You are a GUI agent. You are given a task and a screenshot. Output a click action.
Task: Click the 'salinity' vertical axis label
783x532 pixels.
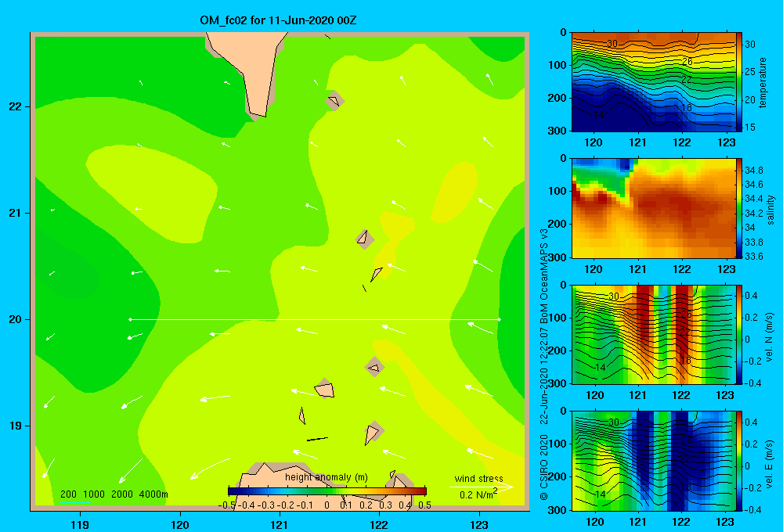(x=770, y=210)
